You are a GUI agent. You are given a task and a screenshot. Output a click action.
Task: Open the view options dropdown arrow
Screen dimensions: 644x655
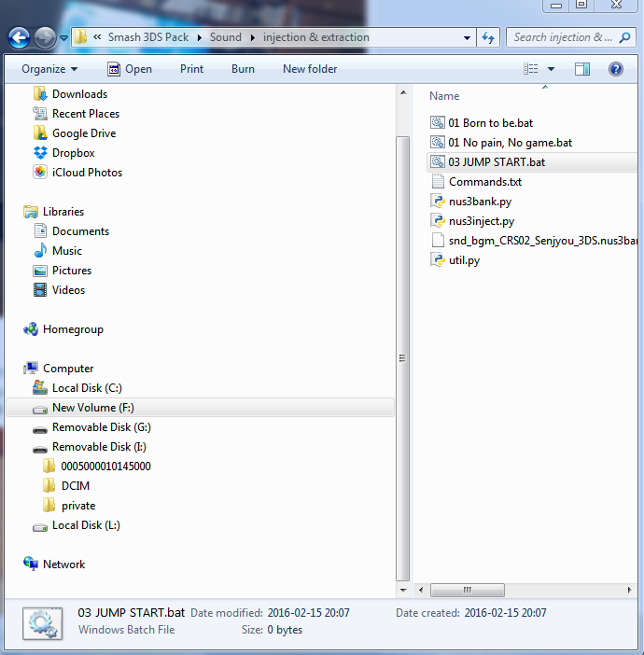point(551,69)
